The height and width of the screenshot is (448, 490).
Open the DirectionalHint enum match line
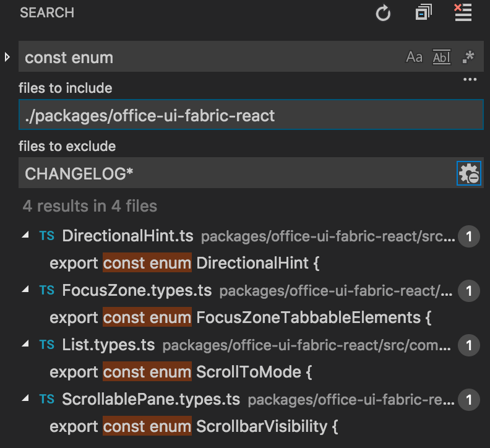pyautogui.click(x=184, y=263)
